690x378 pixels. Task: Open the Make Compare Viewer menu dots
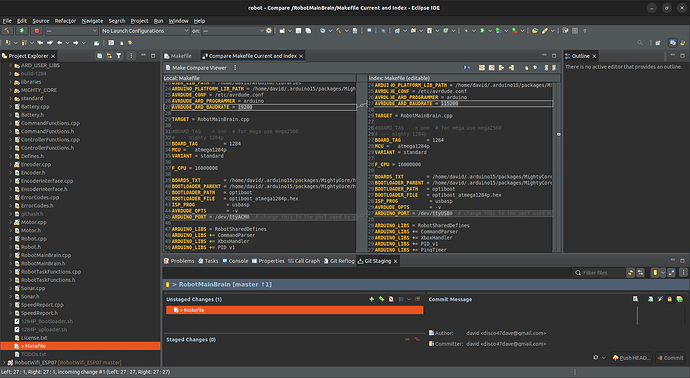[x=235, y=68]
